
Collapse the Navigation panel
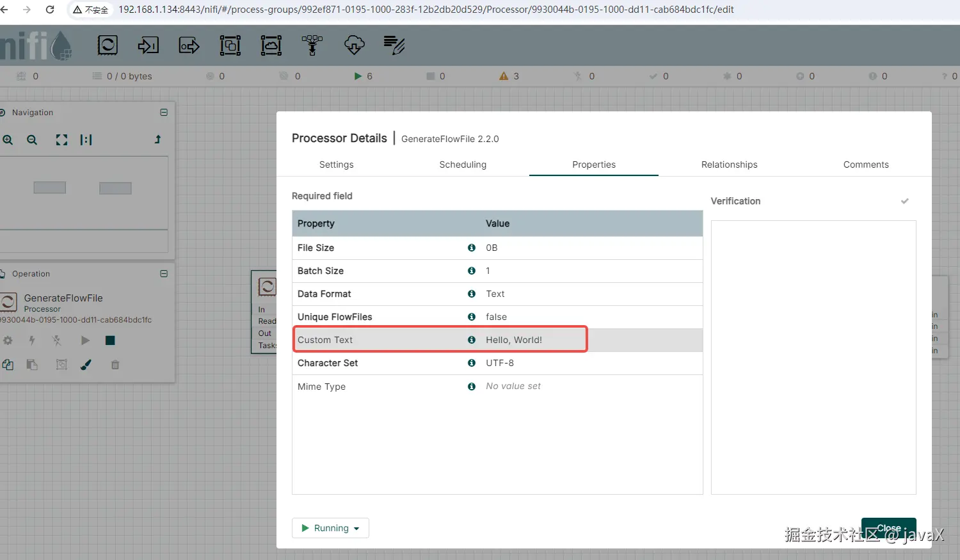tap(164, 112)
